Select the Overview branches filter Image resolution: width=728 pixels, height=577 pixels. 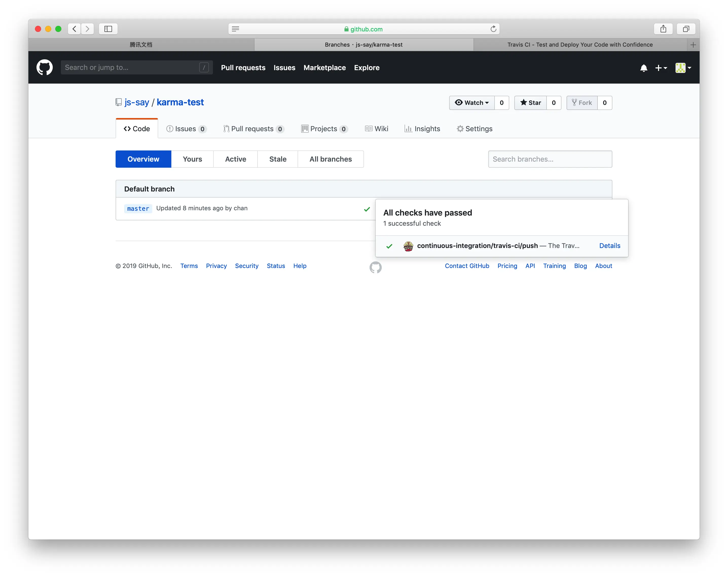pyautogui.click(x=143, y=159)
